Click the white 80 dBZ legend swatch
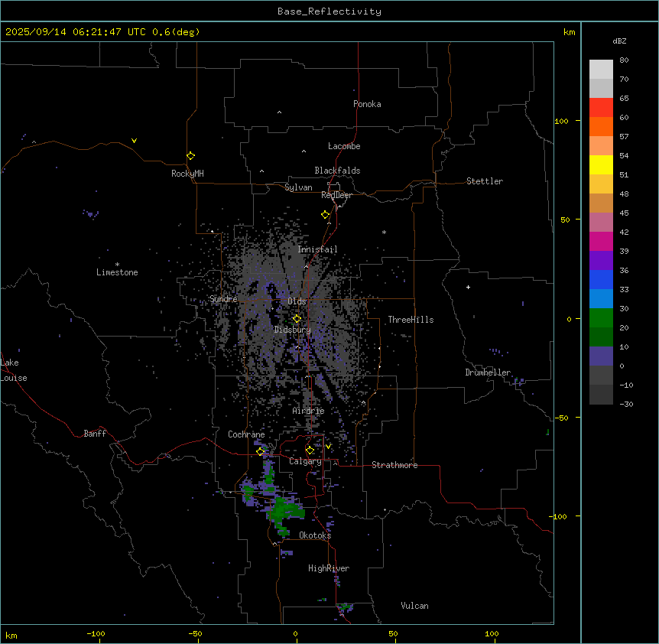 601,70
